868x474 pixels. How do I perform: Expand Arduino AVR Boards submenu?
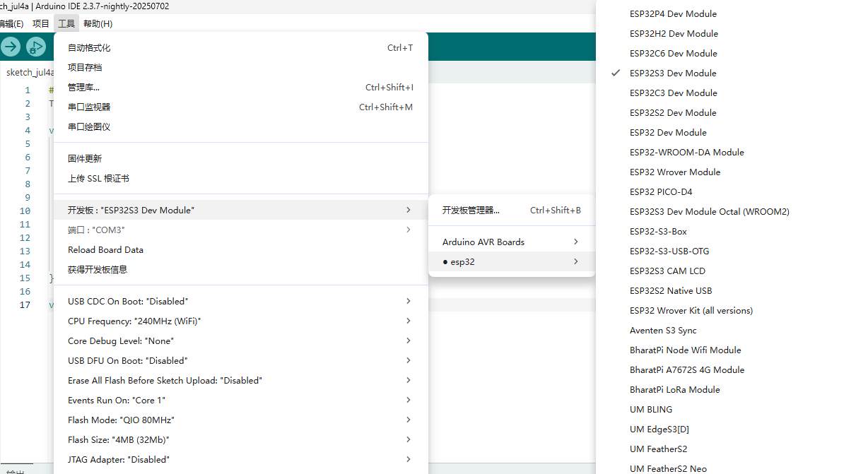[x=512, y=242]
